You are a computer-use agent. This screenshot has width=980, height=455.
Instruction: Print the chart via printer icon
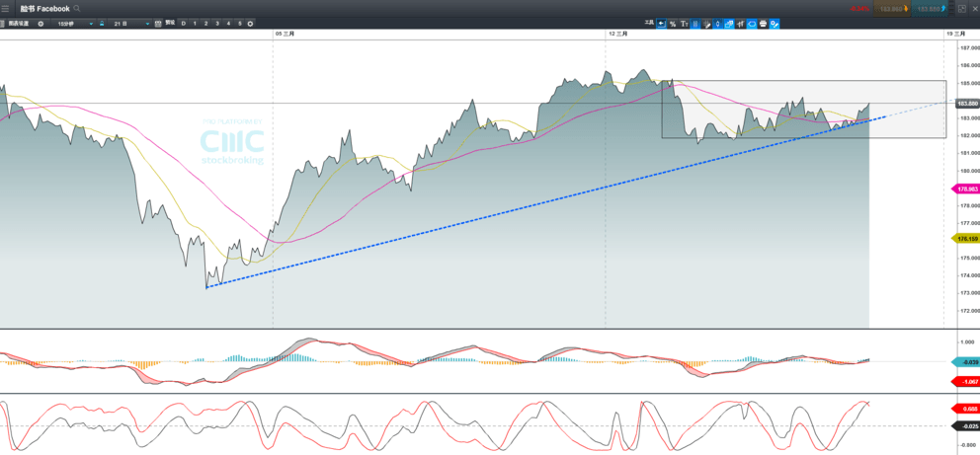[763, 24]
